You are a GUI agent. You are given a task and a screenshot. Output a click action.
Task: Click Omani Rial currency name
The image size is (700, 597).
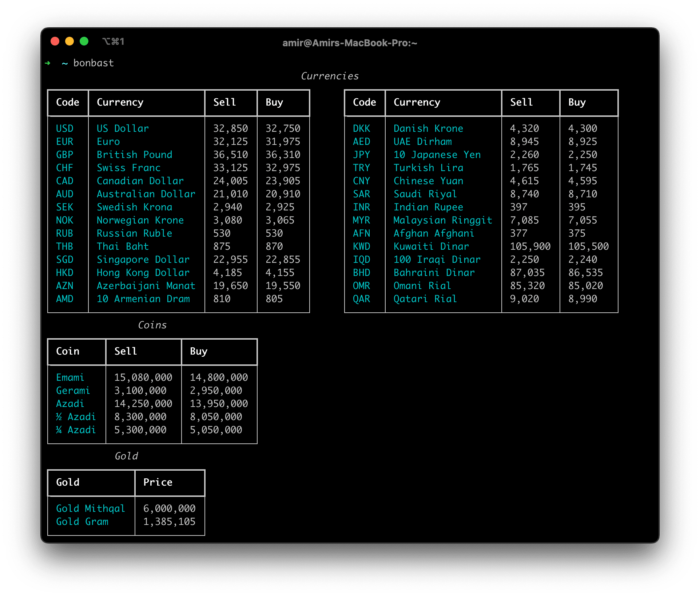tap(422, 286)
